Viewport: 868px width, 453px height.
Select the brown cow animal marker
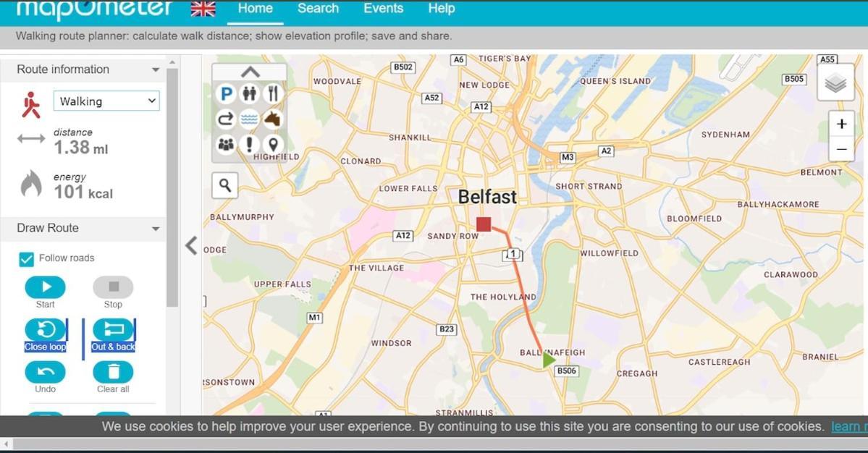coord(273,119)
